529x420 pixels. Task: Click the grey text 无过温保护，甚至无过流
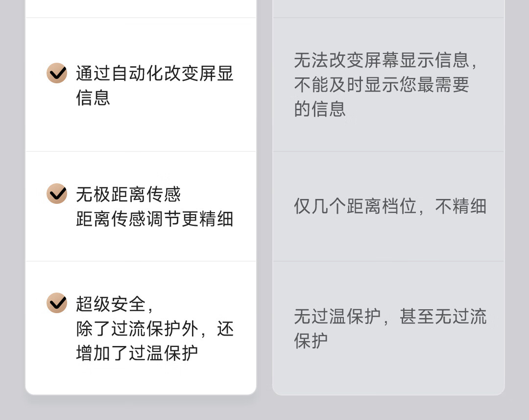tap(390, 317)
